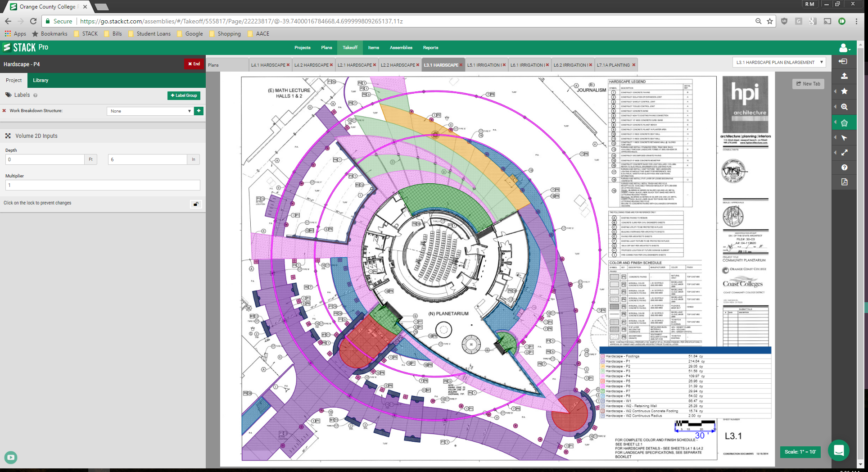The width and height of the screenshot is (868, 472).
Task: Switch to the Library tab
Action: [x=41, y=80]
